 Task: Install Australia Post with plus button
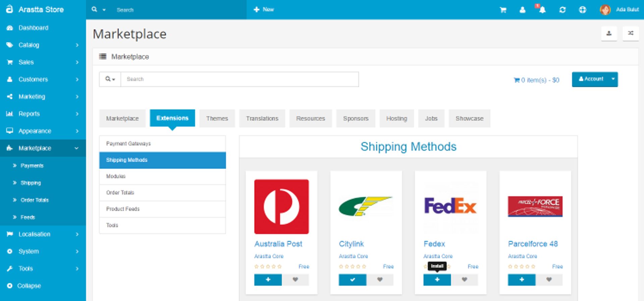(268, 279)
